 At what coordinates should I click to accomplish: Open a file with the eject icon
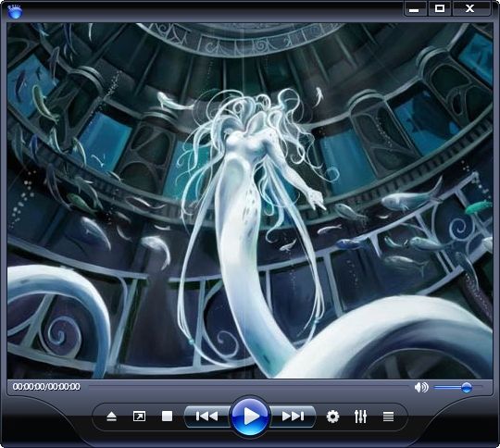pos(112,417)
